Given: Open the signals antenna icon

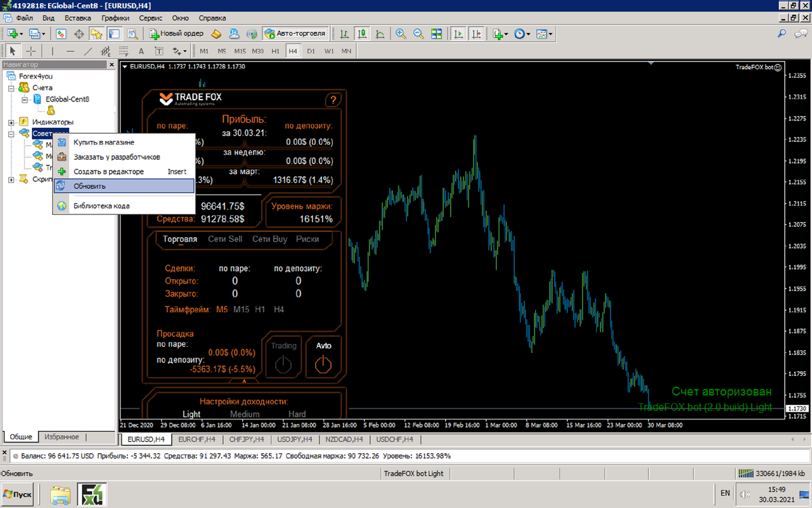Looking at the screenshot, I should [x=251, y=33].
